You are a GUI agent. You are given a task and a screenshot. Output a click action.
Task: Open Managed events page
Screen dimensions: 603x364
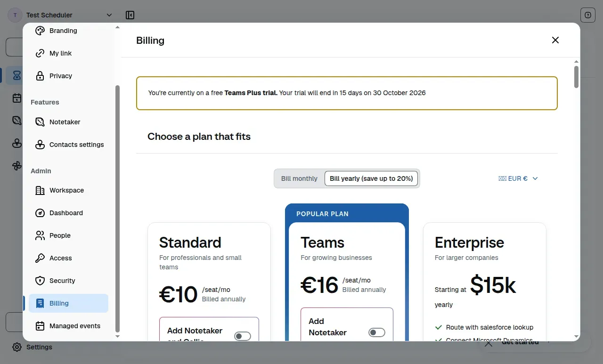pos(69,326)
